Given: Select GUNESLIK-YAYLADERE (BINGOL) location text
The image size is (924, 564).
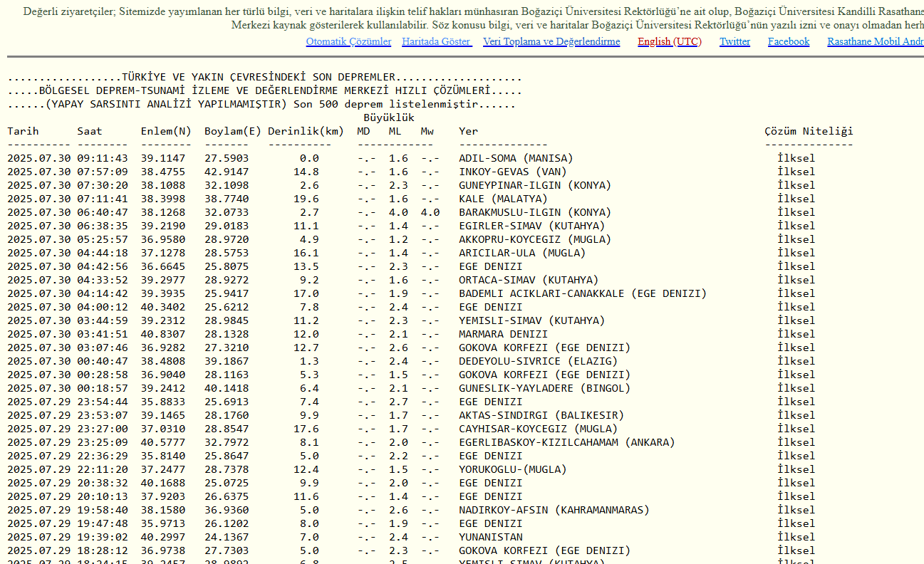Looking at the screenshot, I should (x=544, y=388).
